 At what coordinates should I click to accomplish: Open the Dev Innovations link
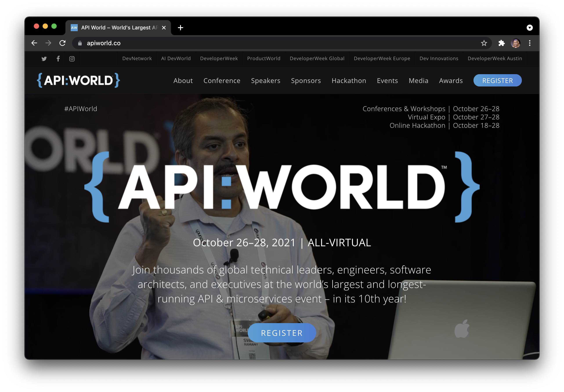(439, 59)
